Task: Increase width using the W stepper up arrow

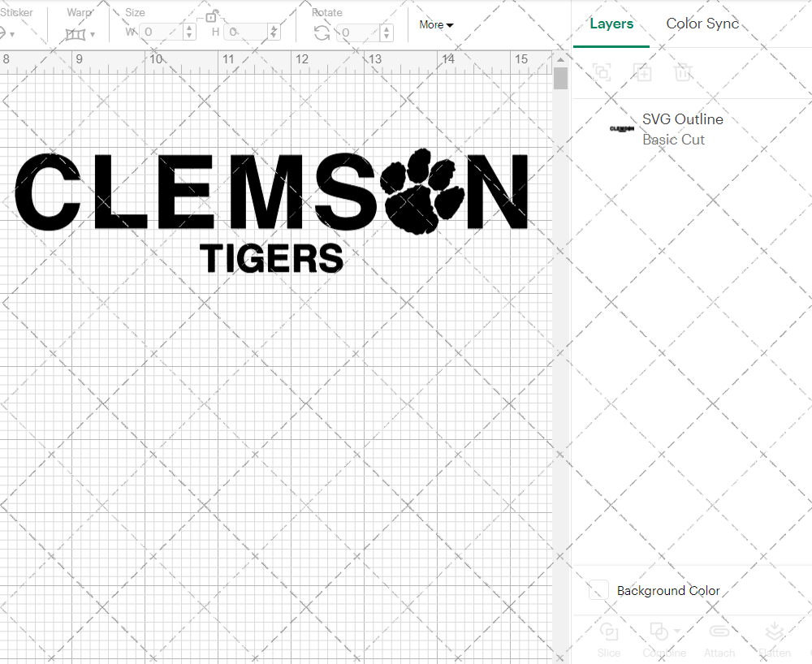Action: [x=188, y=28]
